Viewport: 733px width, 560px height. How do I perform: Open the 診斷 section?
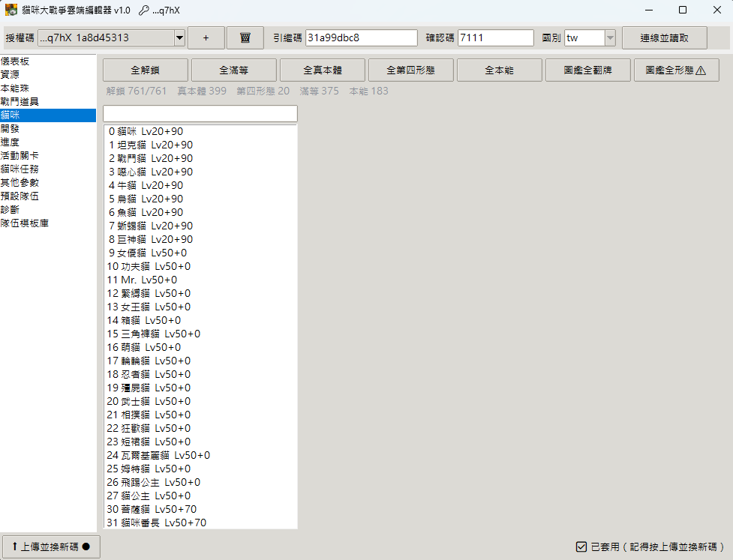click(48, 210)
